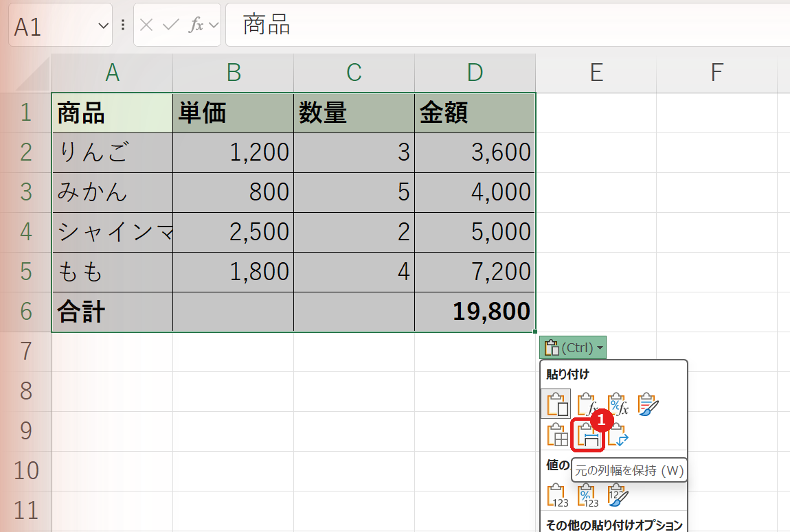Select Formulas and Number Formatting paste icon
Image resolution: width=790 pixels, height=532 pixels.
click(618, 404)
